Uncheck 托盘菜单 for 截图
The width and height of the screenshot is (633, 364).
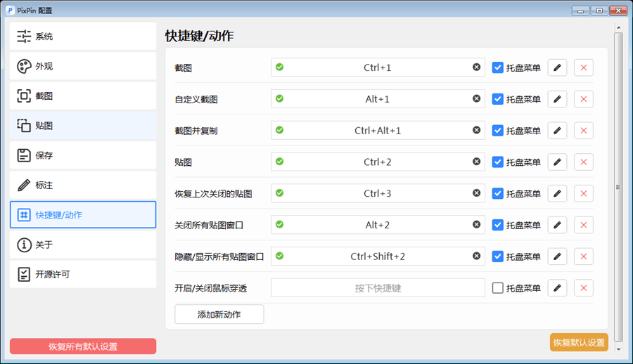pyautogui.click(x=497, y=67)
